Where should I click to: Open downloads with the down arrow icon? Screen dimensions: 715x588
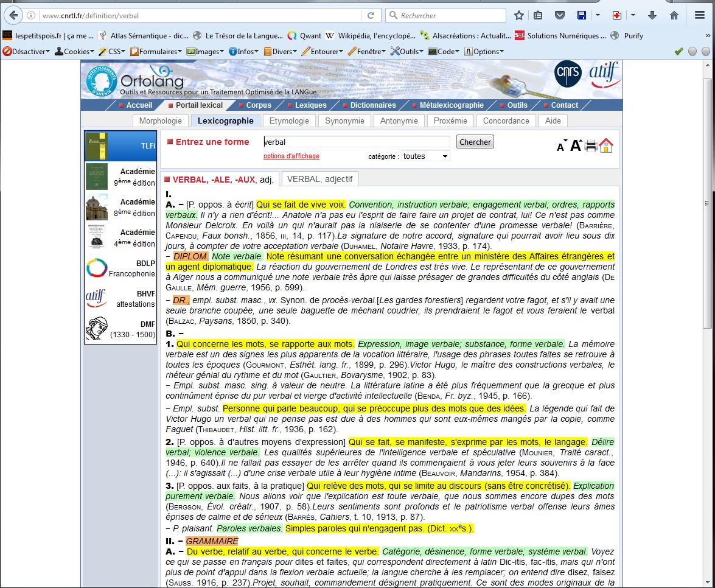pyautogui.click(x=652, y=15)
